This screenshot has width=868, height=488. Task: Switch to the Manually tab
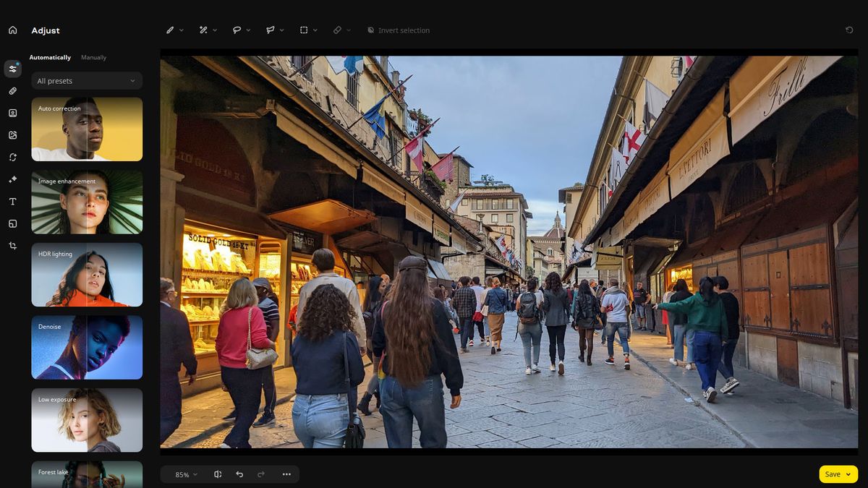coord(93,57)
